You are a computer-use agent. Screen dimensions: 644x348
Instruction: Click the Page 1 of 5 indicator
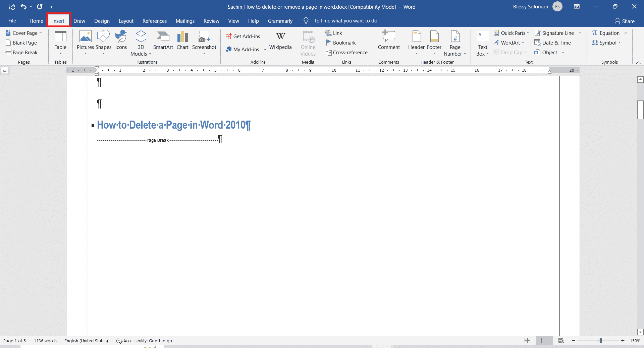click(14, 341)
